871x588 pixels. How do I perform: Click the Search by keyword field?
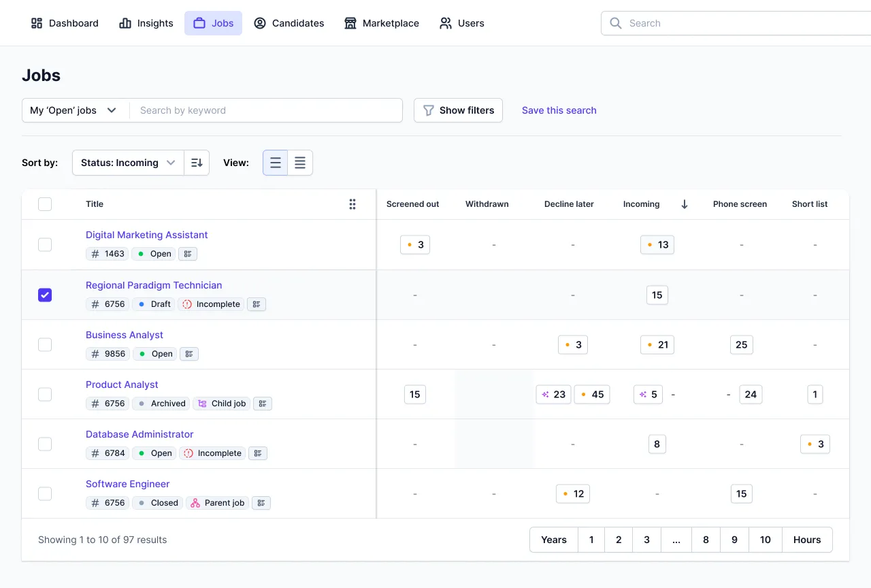click(x=265, y=110)
